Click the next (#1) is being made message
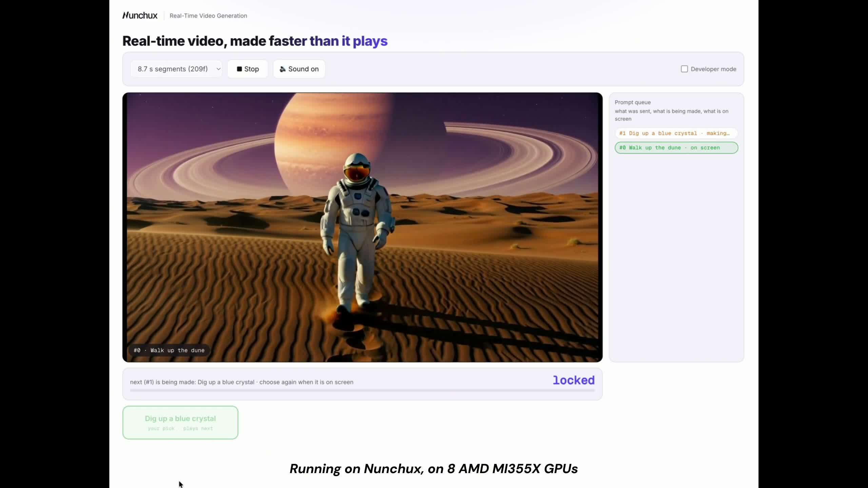The image size is (868, 488). [x=242, y=382]
